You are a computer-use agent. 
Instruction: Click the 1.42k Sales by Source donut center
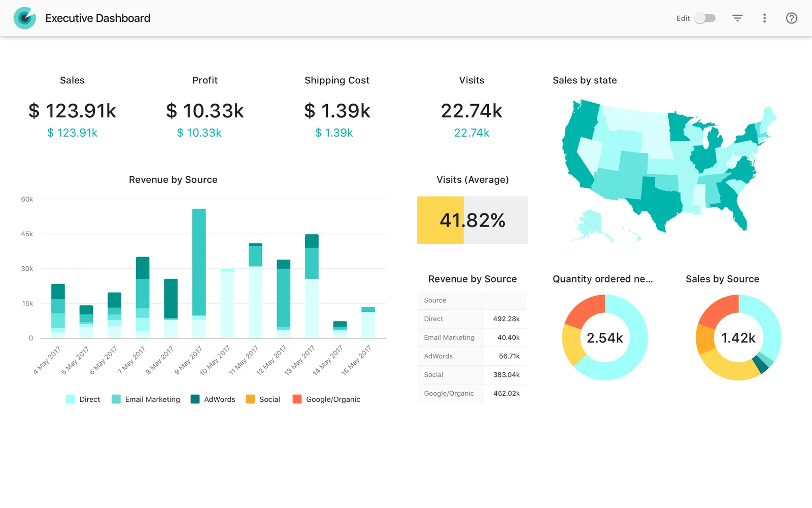738,338
